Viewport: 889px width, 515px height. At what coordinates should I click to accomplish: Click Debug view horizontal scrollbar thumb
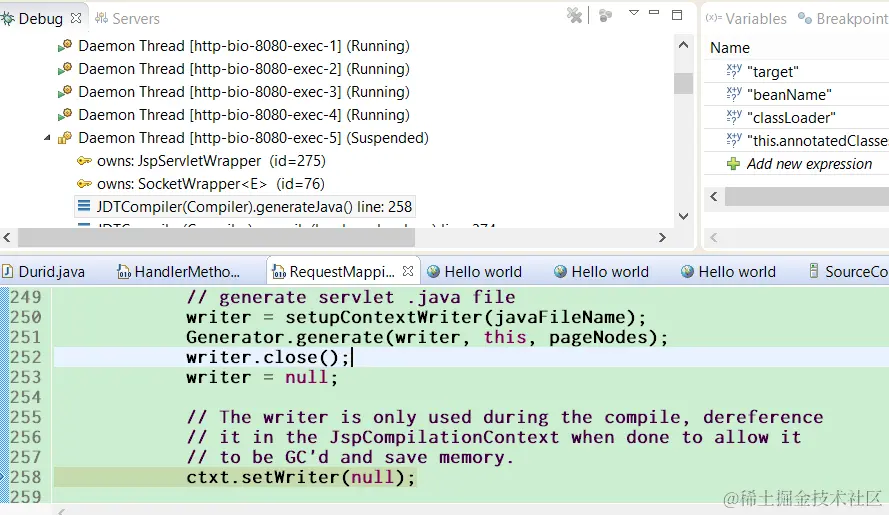[216, 238]
